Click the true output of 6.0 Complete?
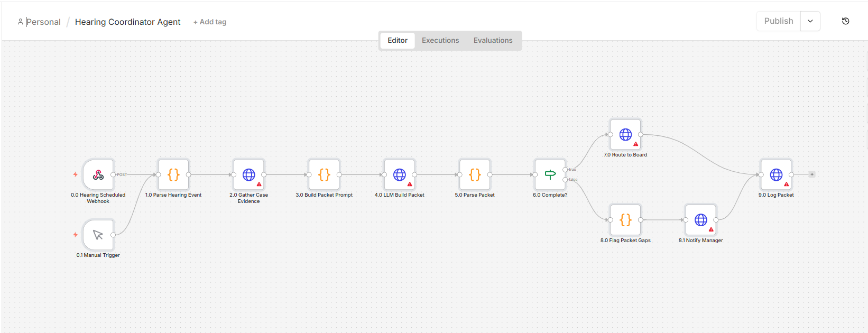868x333 pixels. [x=566, y=170]
